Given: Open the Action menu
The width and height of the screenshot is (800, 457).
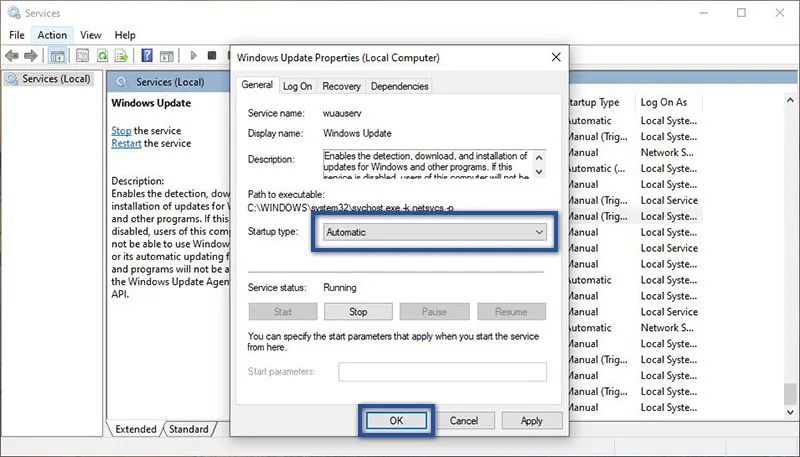Looking at the screenshot, I should (x=52, y=35).
